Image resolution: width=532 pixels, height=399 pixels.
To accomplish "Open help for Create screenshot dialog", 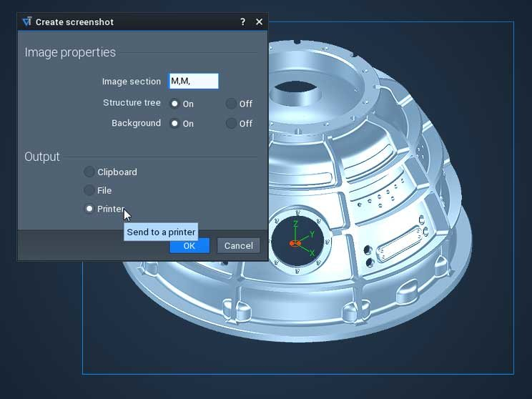I will click(242, 22).
